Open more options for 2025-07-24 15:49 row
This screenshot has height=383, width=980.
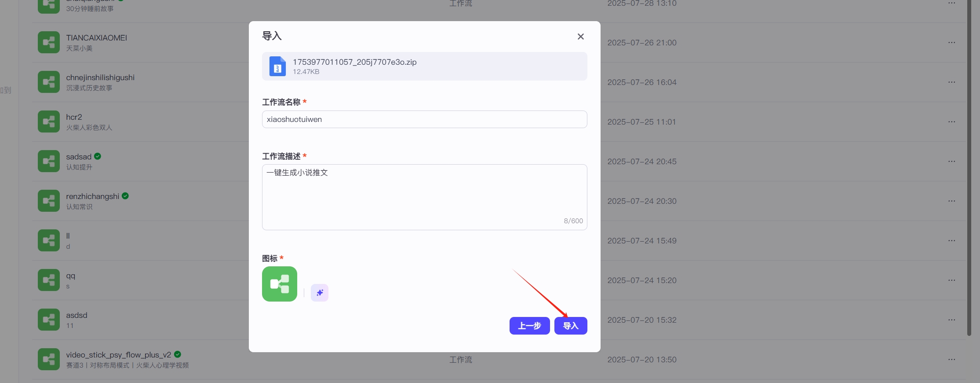click(951, 241)
